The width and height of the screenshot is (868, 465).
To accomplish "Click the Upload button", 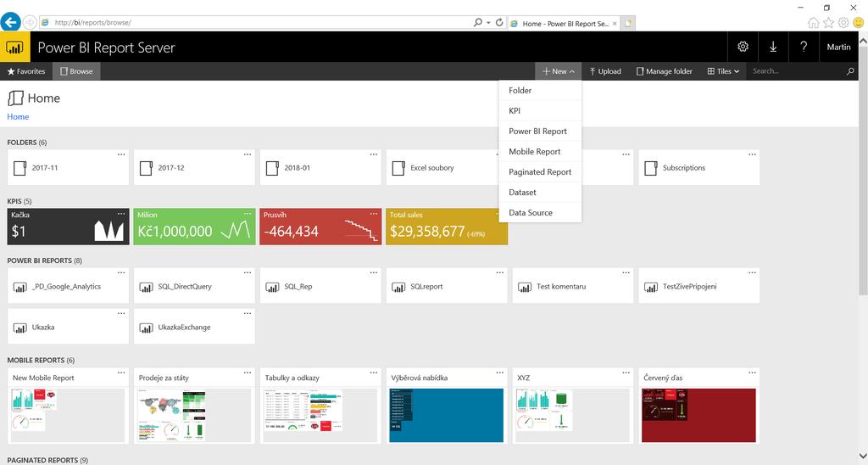I will coord(605,71).
